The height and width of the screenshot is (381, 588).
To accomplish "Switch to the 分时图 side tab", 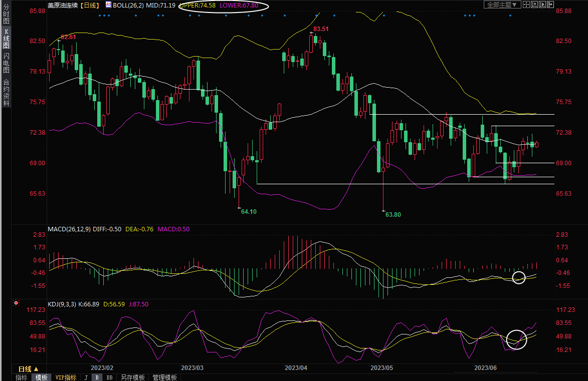I will (6, 14).
